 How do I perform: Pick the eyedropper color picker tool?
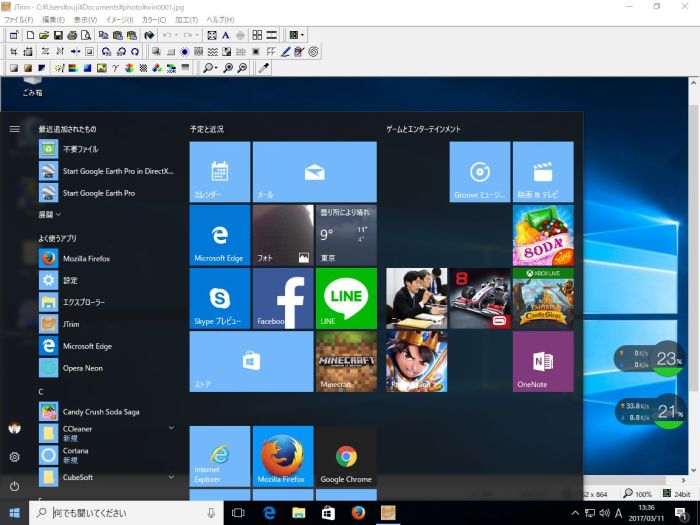click(264, 68)
